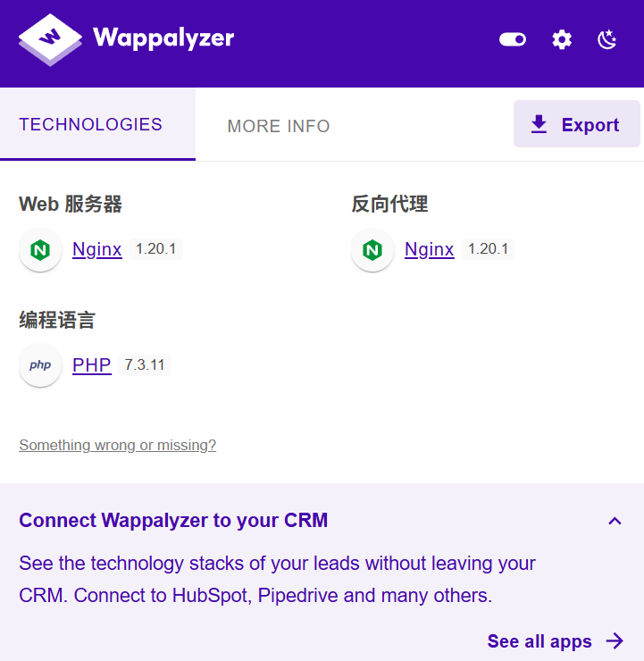Click the Wappalyzer diamond logo icon
The image size is (644, 661).
(x=50, y=39)
